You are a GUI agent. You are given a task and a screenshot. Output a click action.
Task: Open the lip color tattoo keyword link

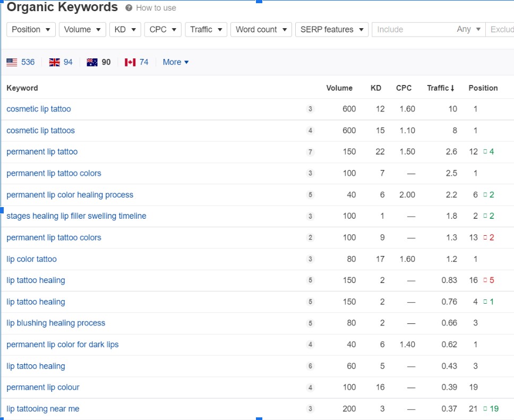pos(31,259)
